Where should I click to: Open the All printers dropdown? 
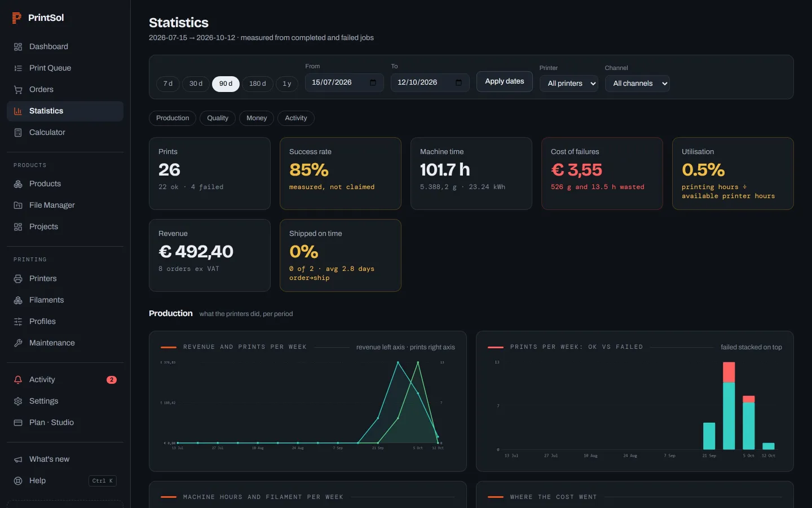tap(569, 84)
